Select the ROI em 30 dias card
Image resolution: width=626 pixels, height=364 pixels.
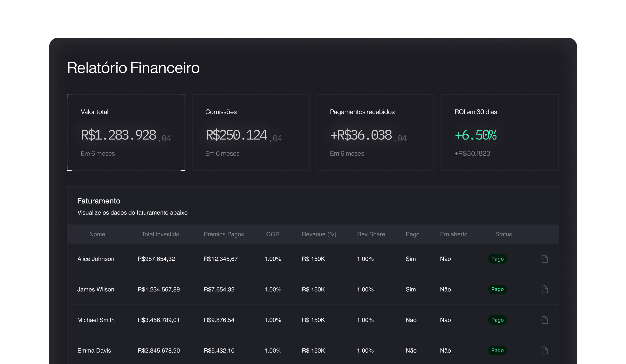click(500, 132)
